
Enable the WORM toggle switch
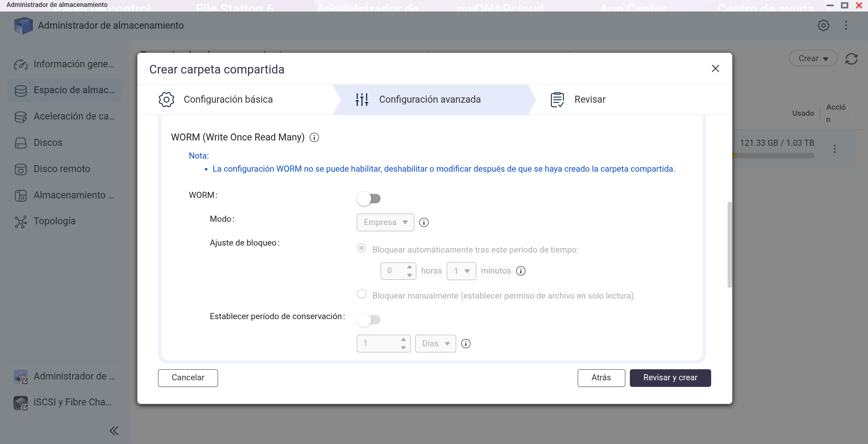pos(369,199)
